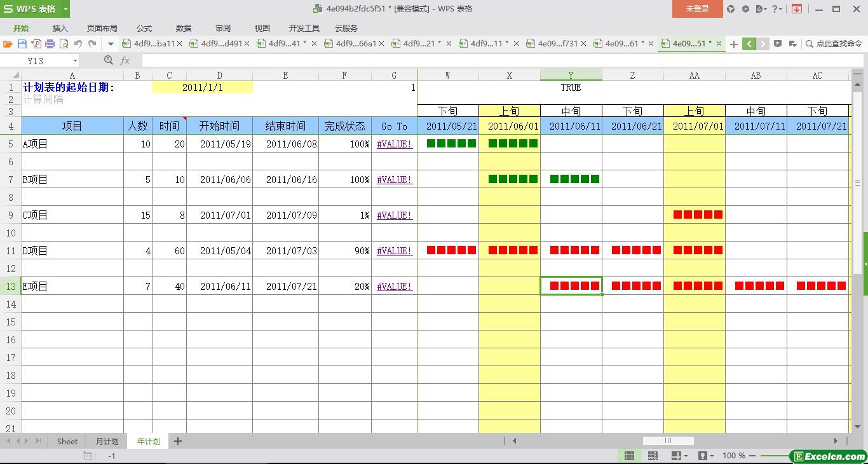Viewport: 868px width, 464px height.
Task: Go to the next sheet arrow
Action: [27, 441]
